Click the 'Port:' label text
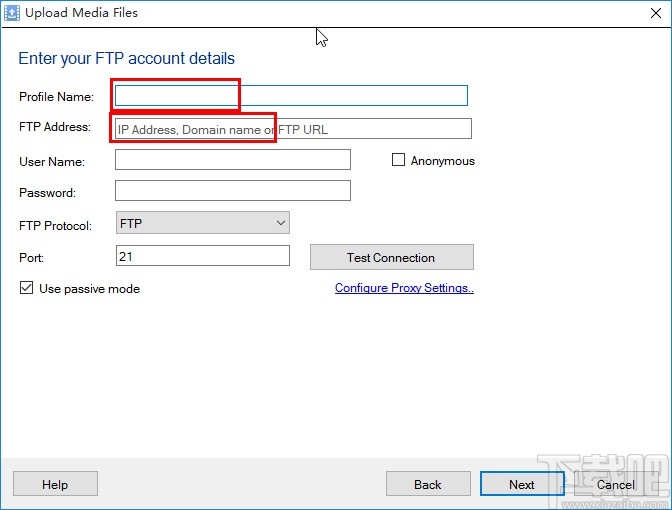 tap(32, 257)
